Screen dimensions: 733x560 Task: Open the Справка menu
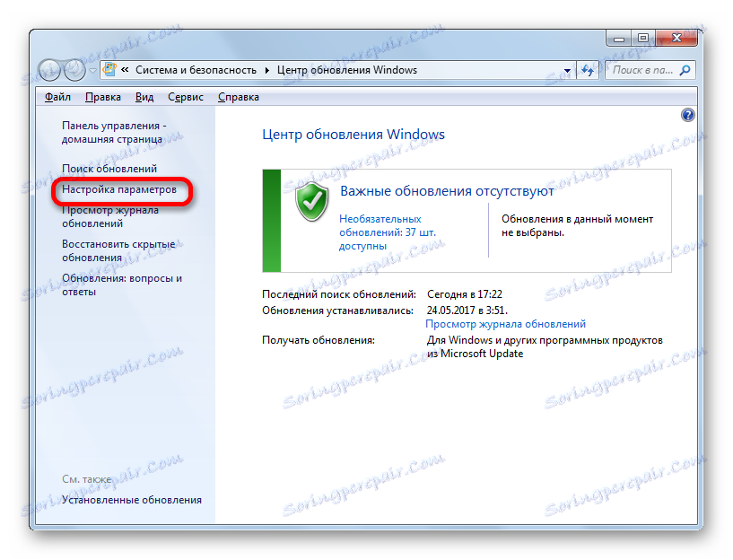(239, 97)
